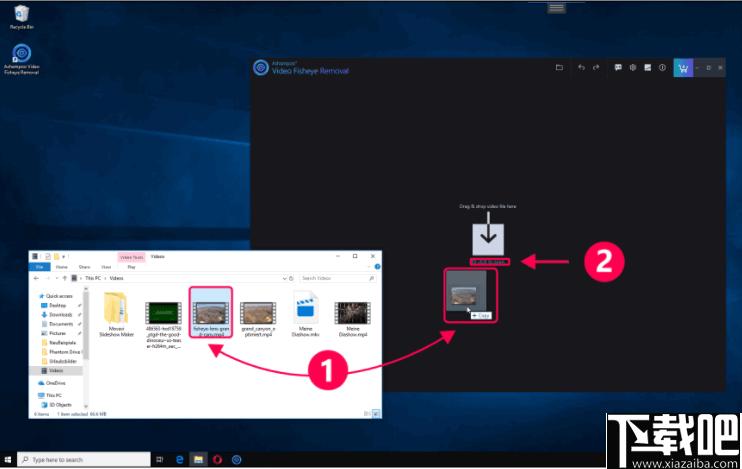
Task: Expand the address bar history dropdown
Action: coord(284,278)
